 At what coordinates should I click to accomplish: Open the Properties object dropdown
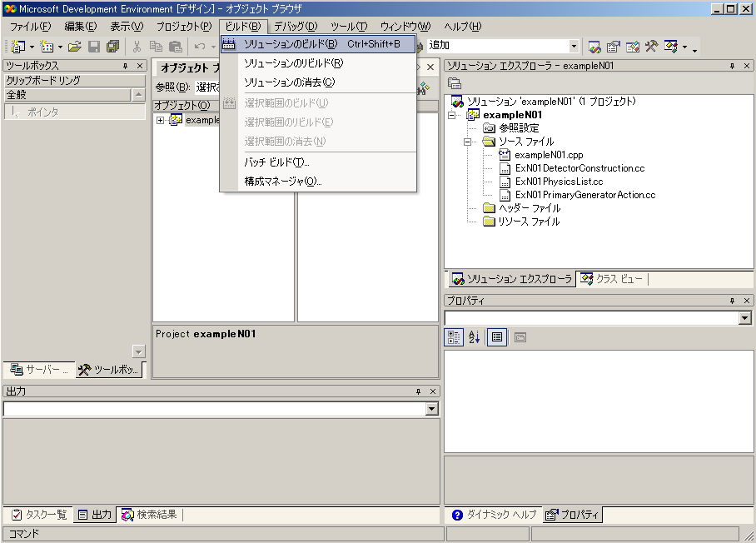coord(745,318)
